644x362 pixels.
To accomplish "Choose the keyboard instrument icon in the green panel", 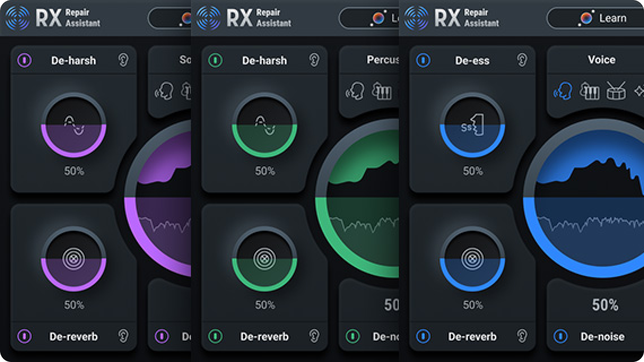I will (382, 91).
